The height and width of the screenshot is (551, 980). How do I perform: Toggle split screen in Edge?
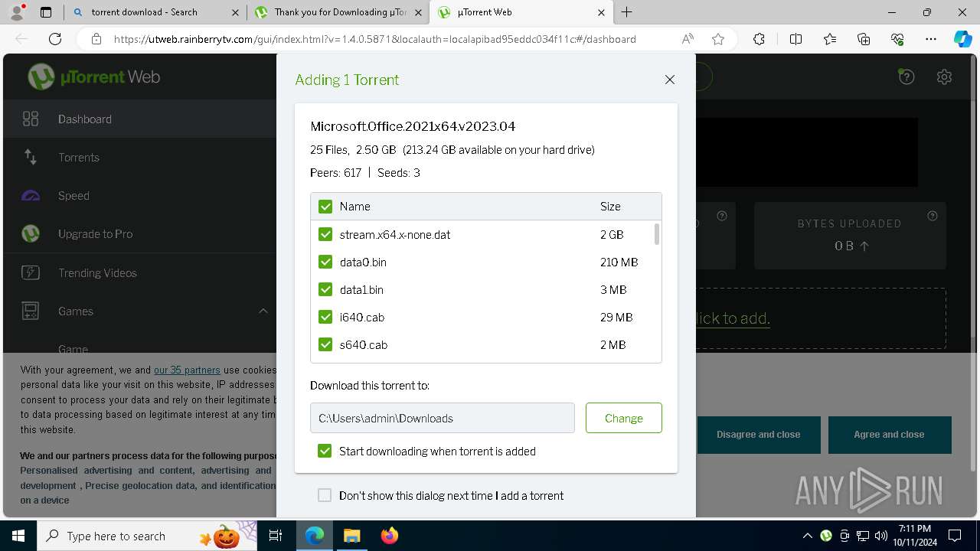795,39
